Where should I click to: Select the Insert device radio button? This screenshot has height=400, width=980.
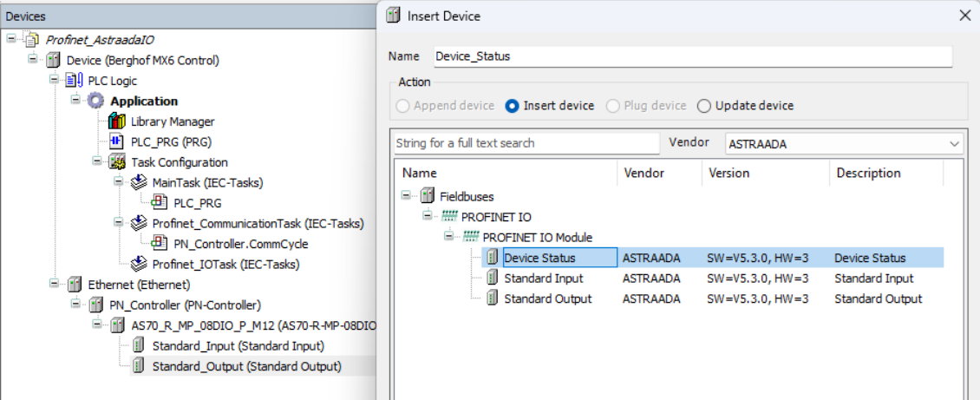512,106
